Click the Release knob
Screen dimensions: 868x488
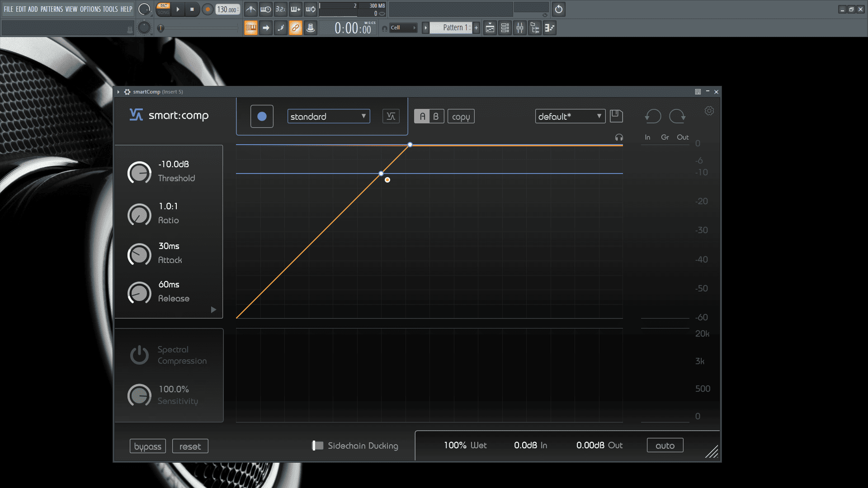point(139,293)
